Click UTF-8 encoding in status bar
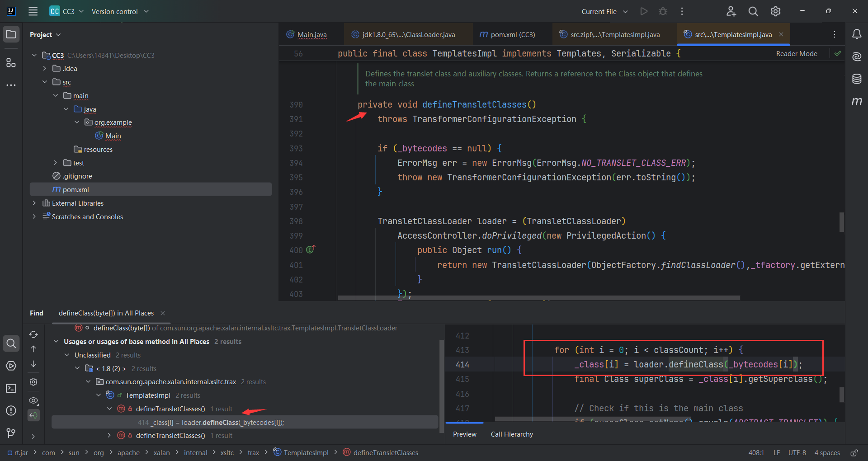This screenshot has width=868, height=461. pos(797,453)
